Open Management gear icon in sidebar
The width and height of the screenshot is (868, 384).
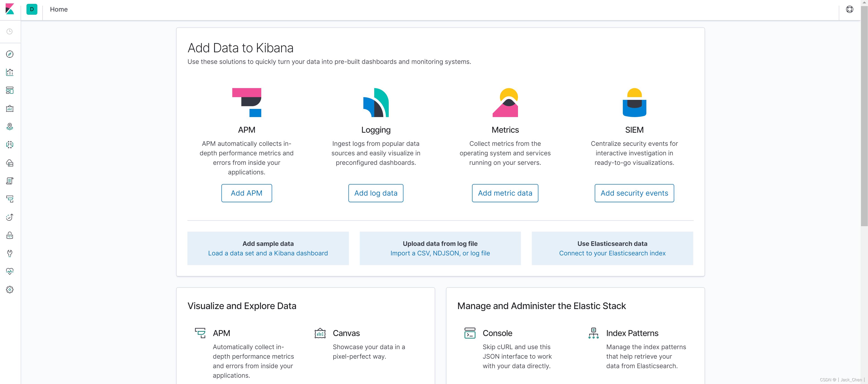tap(10, 290)
